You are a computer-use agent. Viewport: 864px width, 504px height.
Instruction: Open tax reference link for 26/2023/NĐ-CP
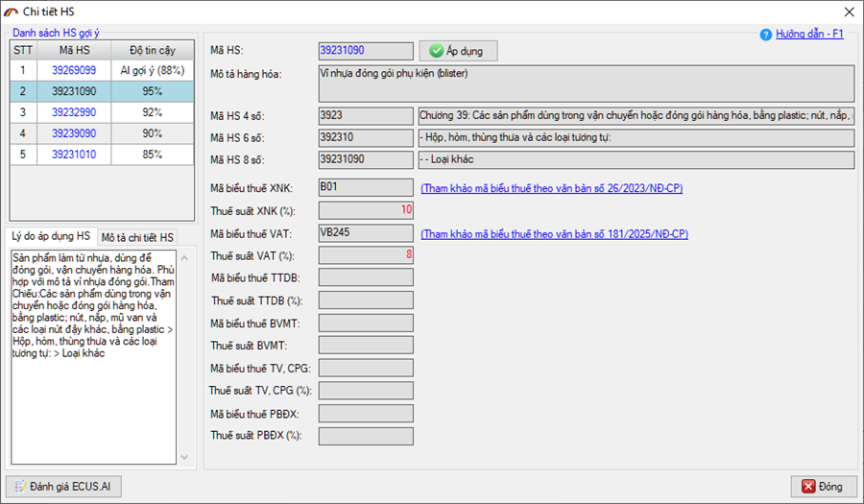pyautogui.click(x=551, y=188)
